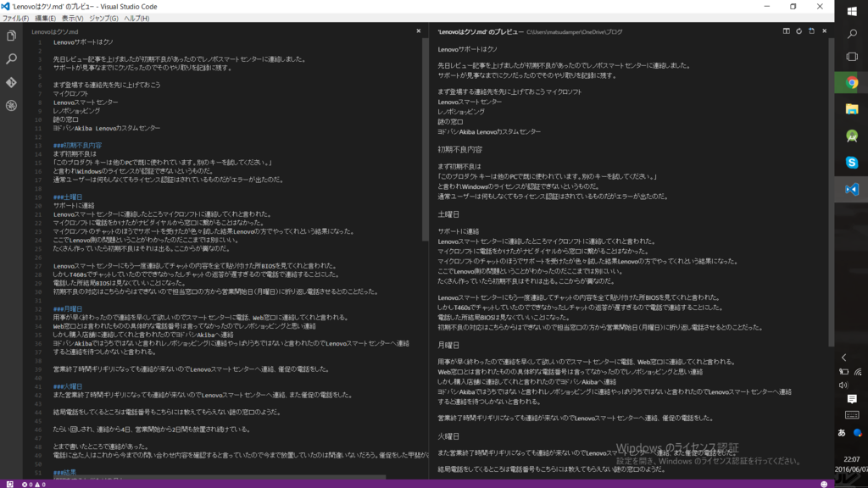
Task: Click the ###初期不良内容 heading in editor
Action: pyautogui.click(x=77, y=146)
